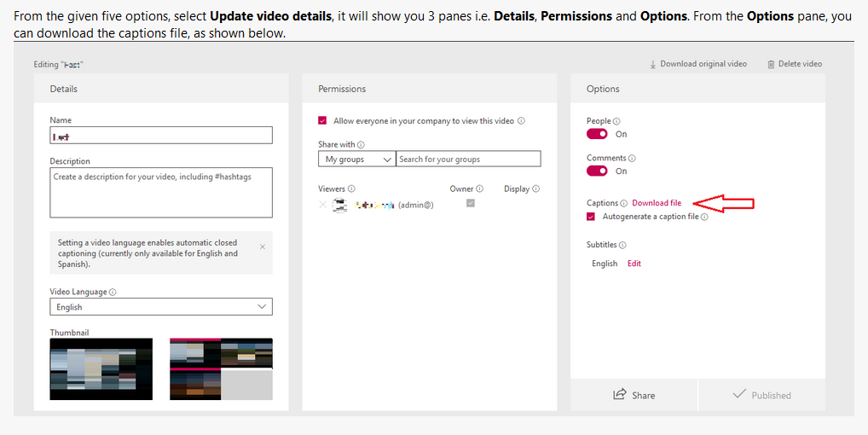This screenshot has width=868, height=435.
Task: Click the Share arrow icon
Action: pos(619,395)
